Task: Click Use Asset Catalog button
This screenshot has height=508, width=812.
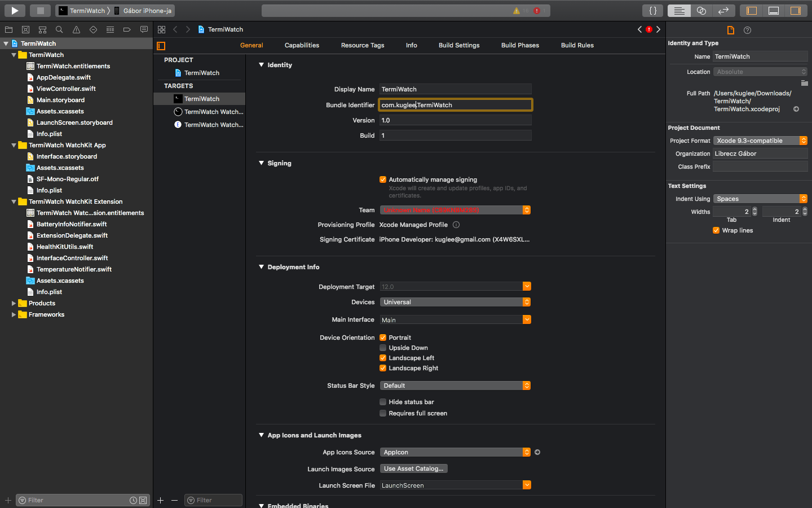Action: point(414,468)
